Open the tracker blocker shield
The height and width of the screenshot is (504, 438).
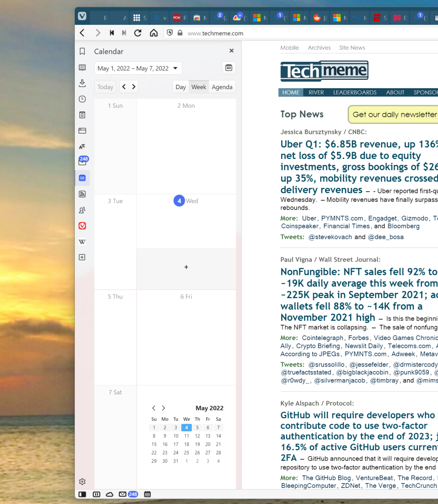170,33
